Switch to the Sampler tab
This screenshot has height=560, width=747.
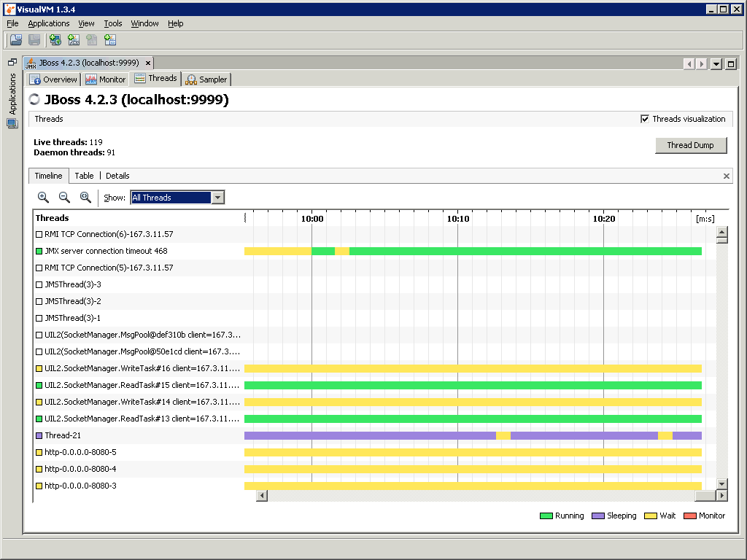click(206, 79)
